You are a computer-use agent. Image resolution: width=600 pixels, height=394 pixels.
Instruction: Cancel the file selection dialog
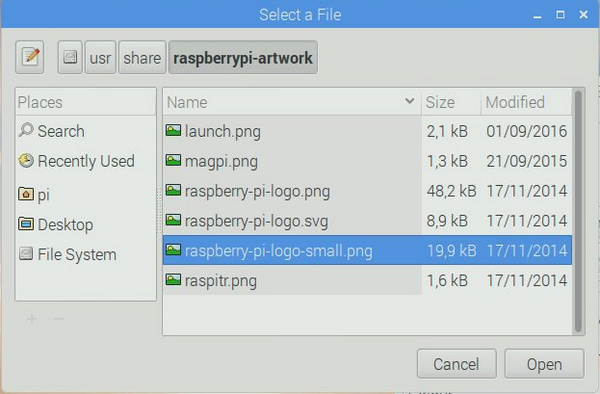[457, 364]
